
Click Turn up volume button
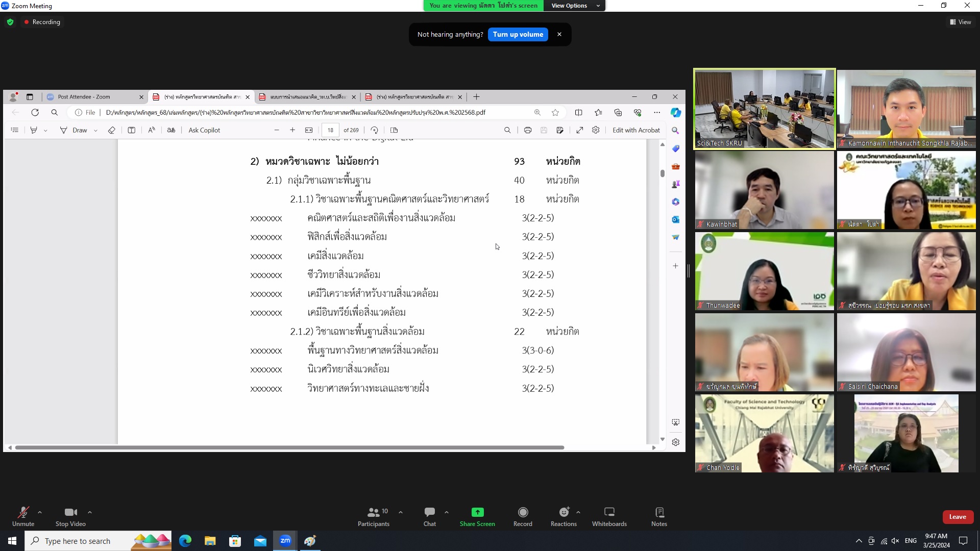(x=518, y=34)
